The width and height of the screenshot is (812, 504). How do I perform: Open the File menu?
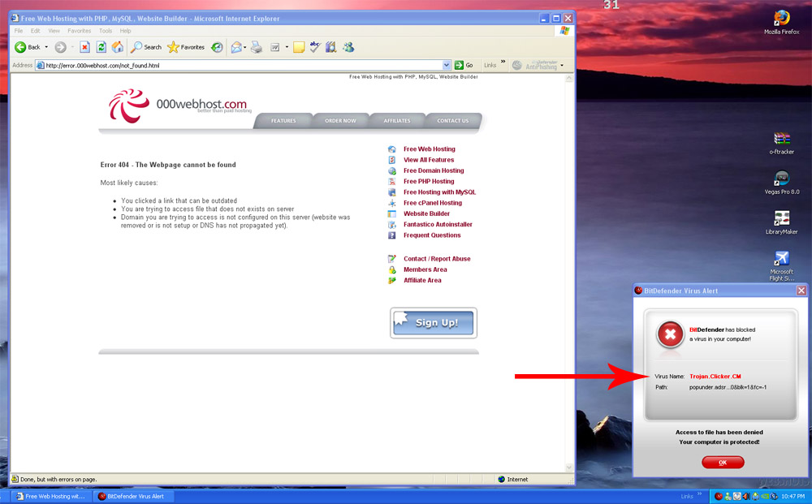click(x=19, y=31)
